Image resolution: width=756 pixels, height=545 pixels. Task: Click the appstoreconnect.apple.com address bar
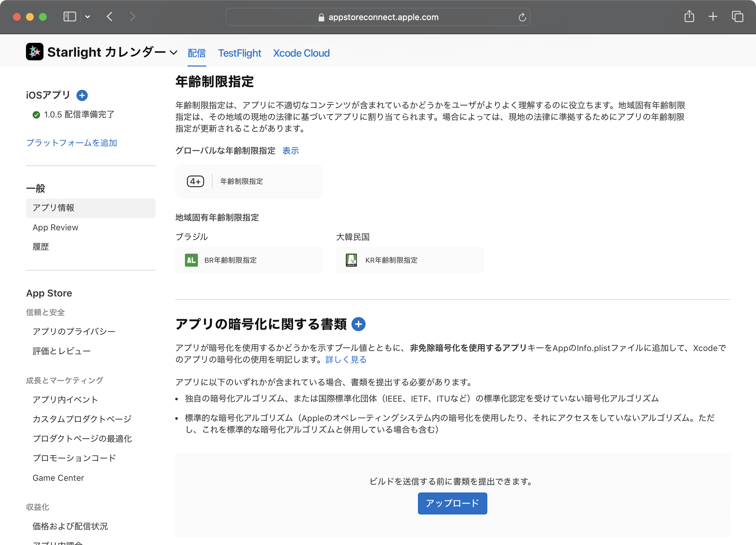(378, 17)
